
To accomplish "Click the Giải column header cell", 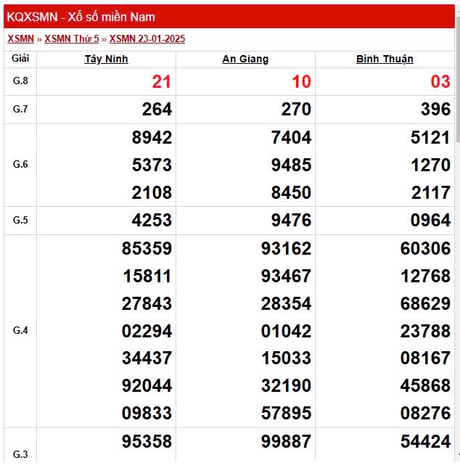I will [x=20, y=59].
